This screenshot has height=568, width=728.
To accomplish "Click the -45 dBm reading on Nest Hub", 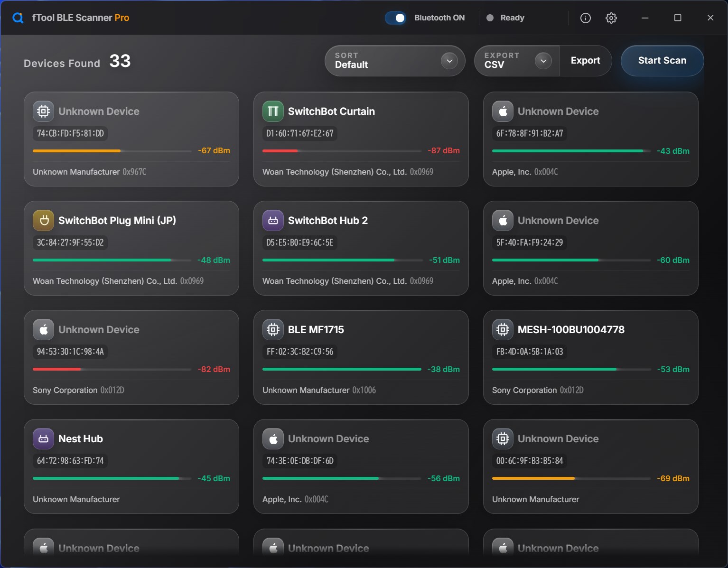I will click(214, 478).
